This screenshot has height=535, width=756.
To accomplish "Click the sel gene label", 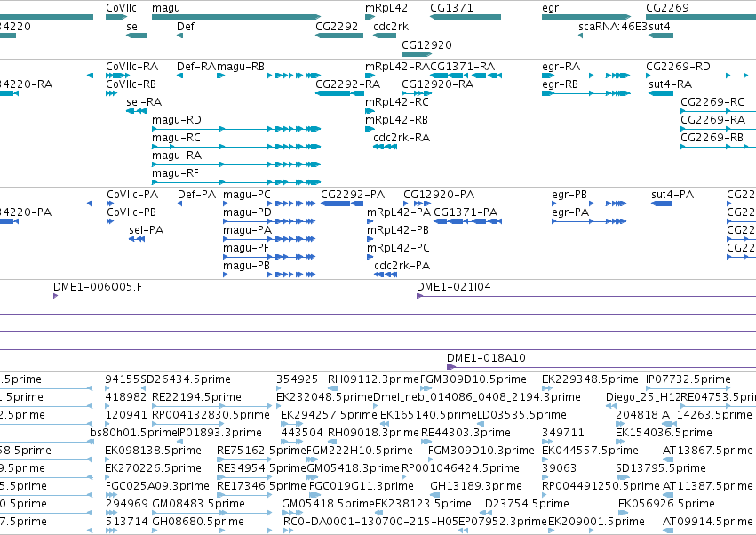I will [133, 26].
